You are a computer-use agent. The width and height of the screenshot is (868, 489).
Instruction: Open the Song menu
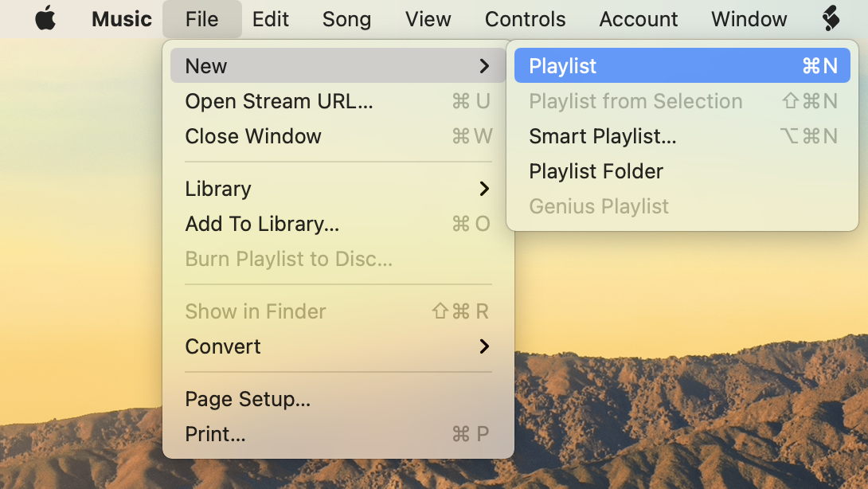pyautogui.click(x=346, y=19)
